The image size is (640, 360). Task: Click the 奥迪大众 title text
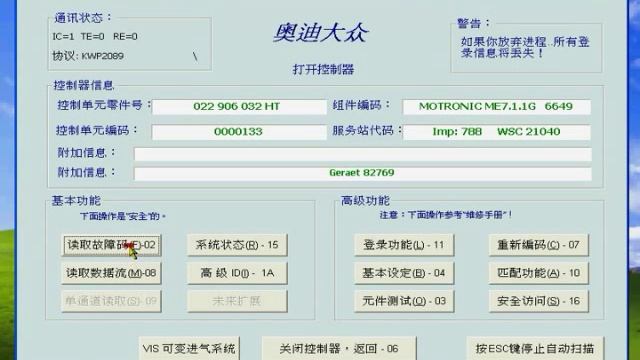pyautogui.click(x=321, y=33)
